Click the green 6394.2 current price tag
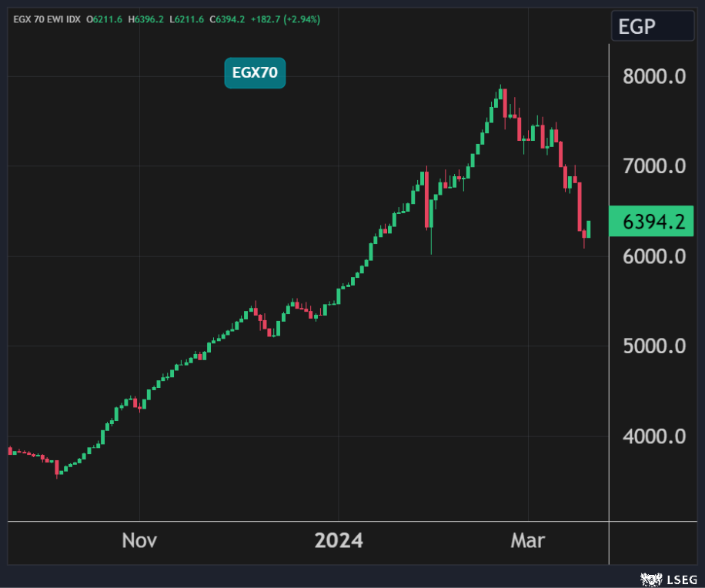The height and width of the screenshot is (588, 705). pyautogui.click(x=653, y=222)
